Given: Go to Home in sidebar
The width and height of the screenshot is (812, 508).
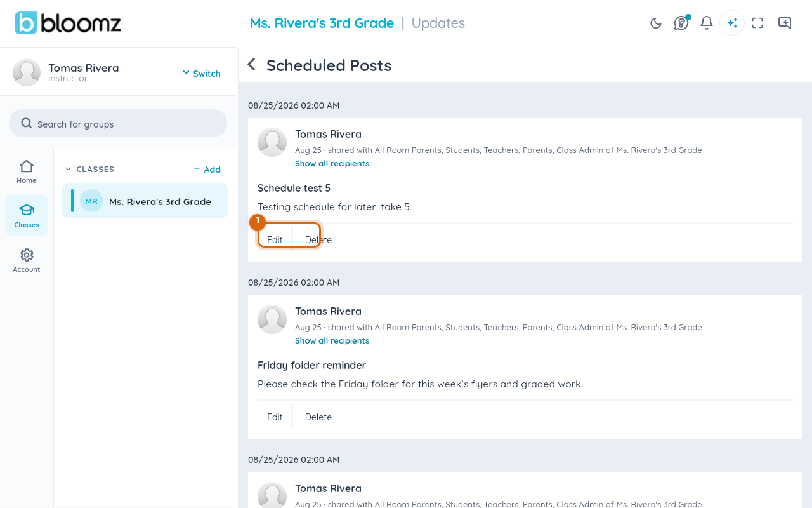Looking at the screenshot, I should 27,172.
